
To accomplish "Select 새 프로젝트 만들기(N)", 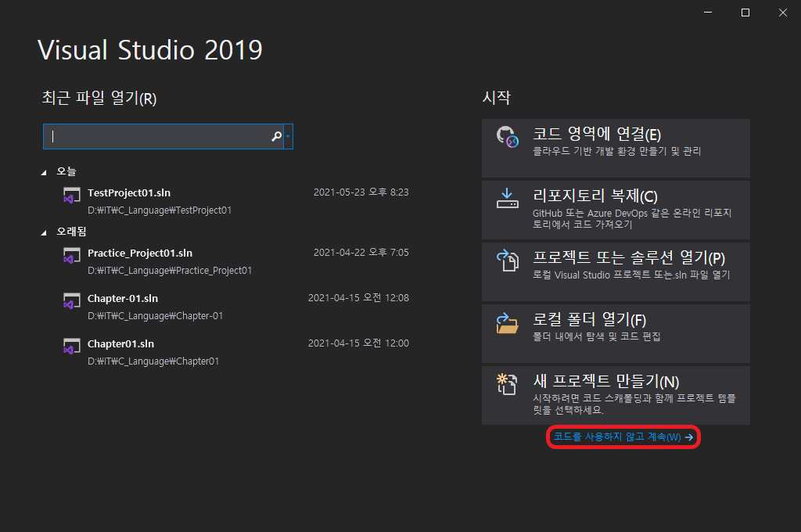I will pyautogui.click(x=616, y=396).
